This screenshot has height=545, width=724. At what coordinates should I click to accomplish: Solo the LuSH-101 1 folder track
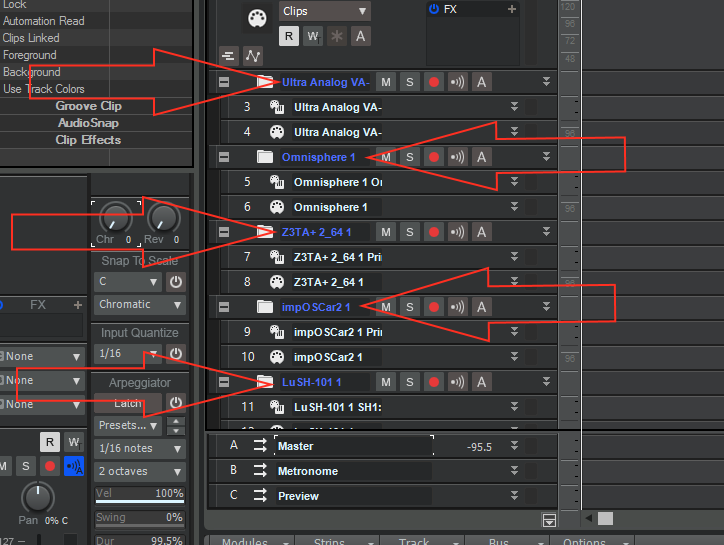[x=410, y=382]
